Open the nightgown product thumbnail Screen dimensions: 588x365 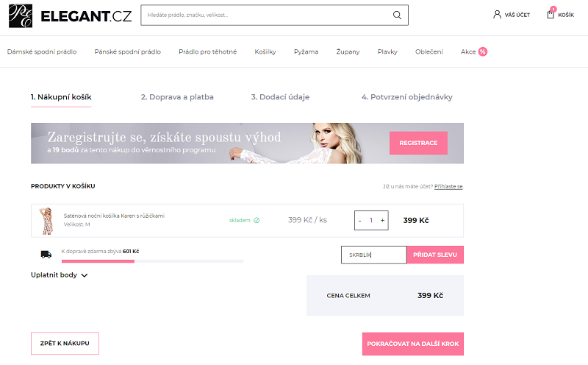(x=47, y=221)
